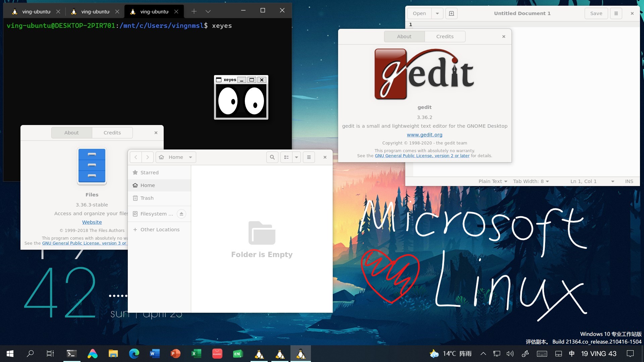Switch to Credits tab in gedit About
Image resolution: width=644 pixels, height=362 pixels.
click(445, 37)
